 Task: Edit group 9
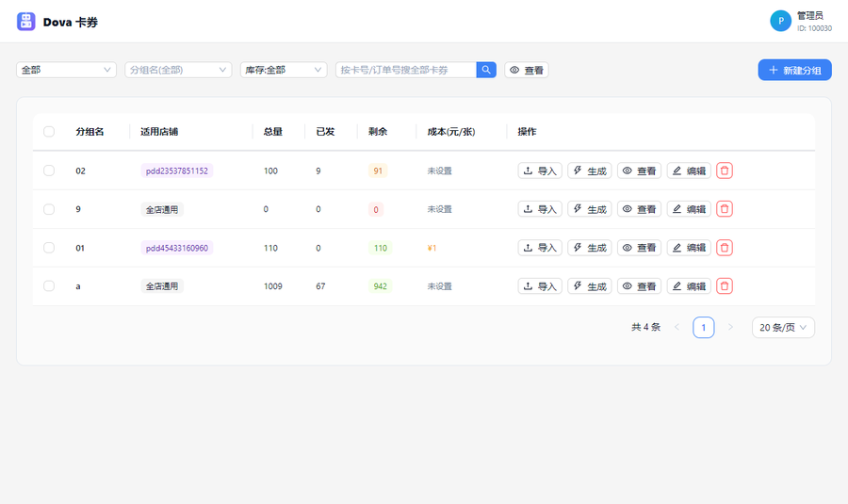click(x=689, y=209)
